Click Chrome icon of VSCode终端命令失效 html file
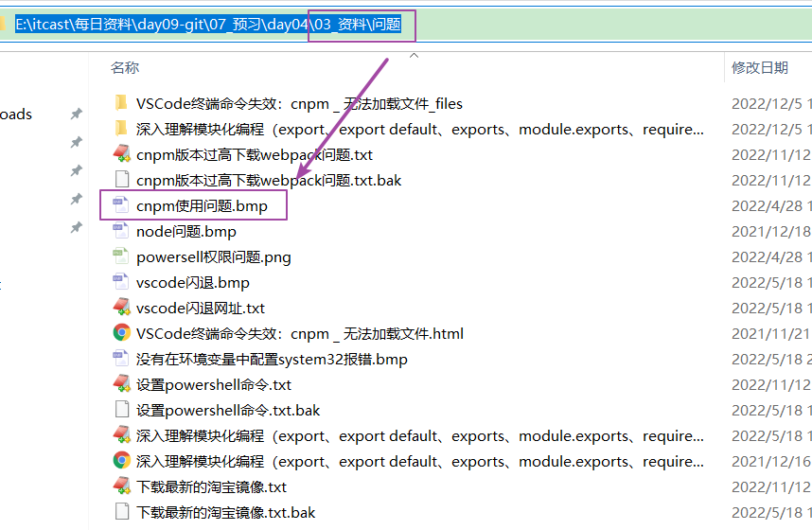Viewport: 812px width, 530px height. (120, 333)
